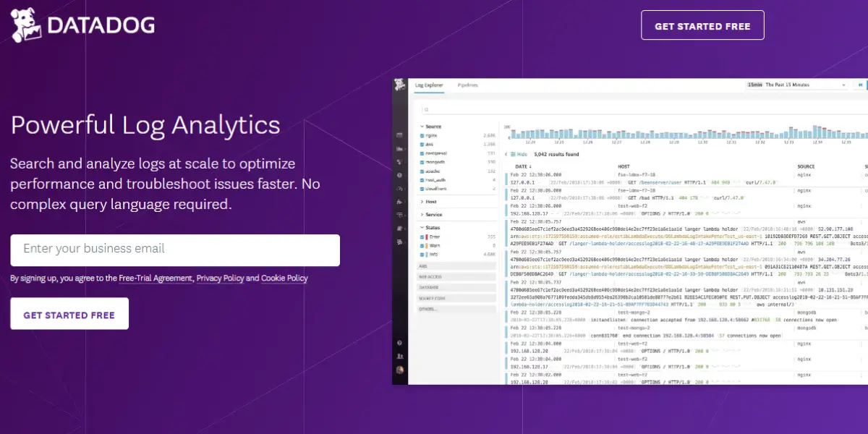This screenshot has width=868, height=434.
Task: Collapse the Source facet group
Action: pos(430,127)
